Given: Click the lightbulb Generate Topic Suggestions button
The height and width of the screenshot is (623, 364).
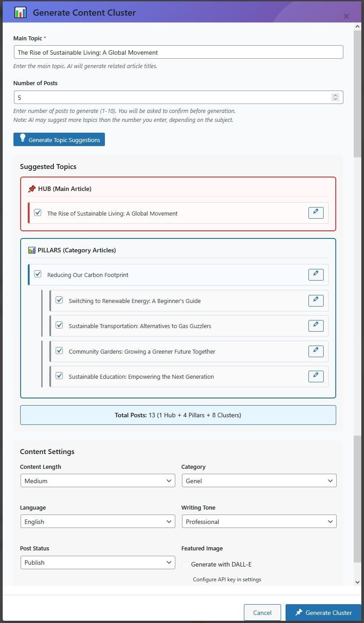Looking at the screenshot, I should (x=59, y=139).
